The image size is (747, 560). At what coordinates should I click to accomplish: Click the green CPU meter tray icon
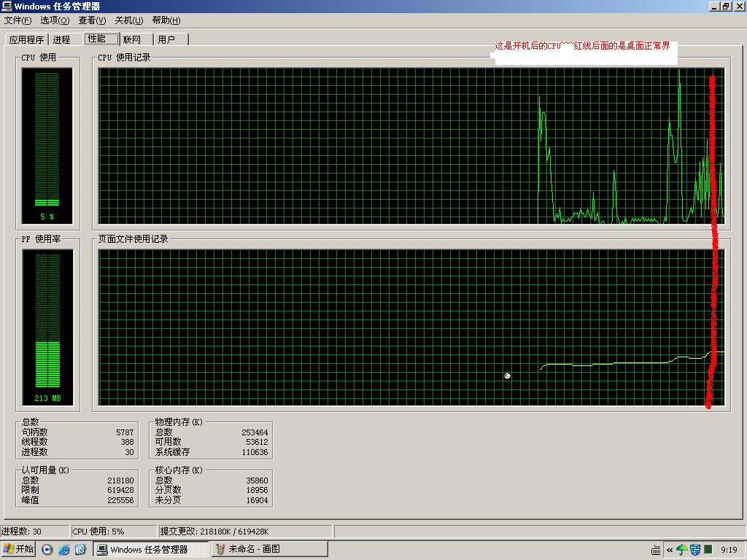(x=708, y=549)
